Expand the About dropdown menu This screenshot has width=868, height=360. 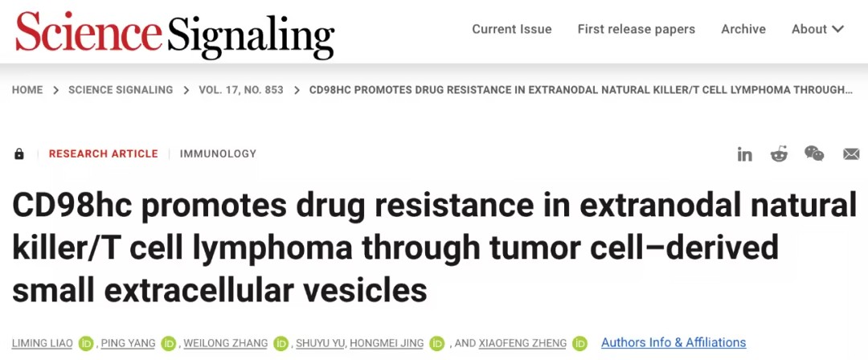pyautogui.click(x=817, y=29)
